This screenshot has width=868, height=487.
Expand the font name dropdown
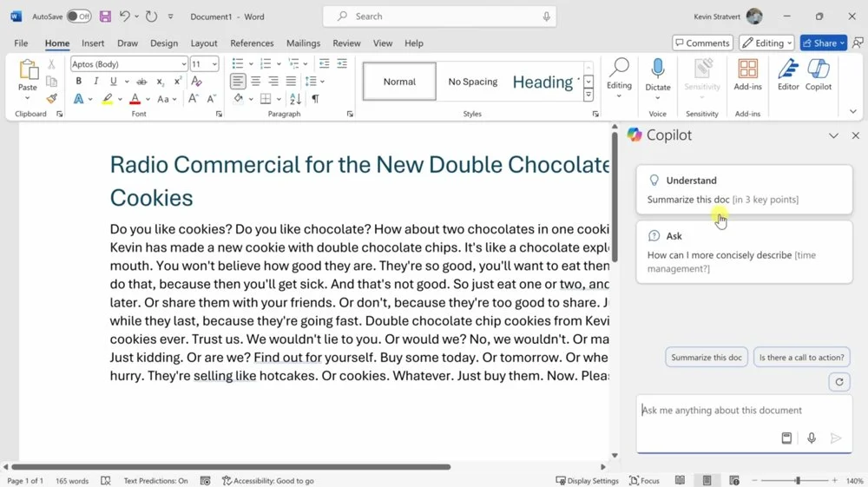(x=183, y=64)
